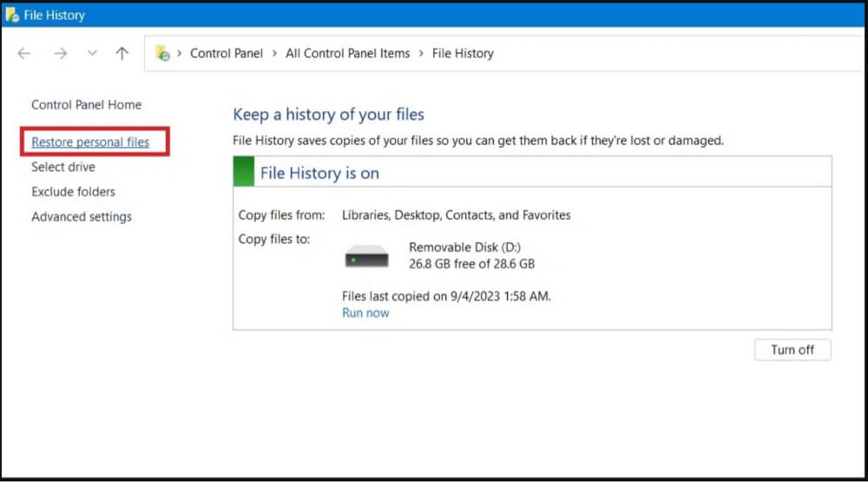Click Run now link
This screenshot has width=868, height=482.
pos(365,313)
